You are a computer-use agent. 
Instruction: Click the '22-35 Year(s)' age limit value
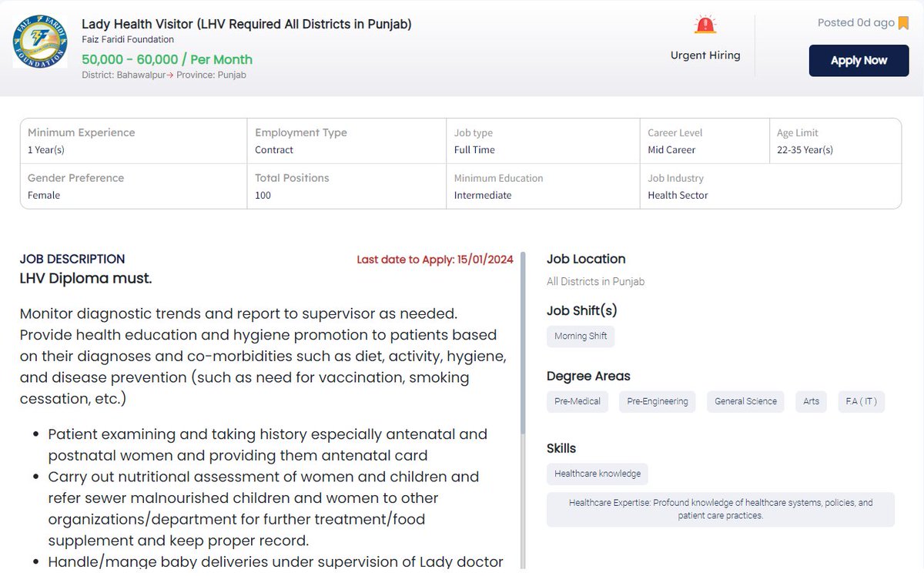click(805, 150)
